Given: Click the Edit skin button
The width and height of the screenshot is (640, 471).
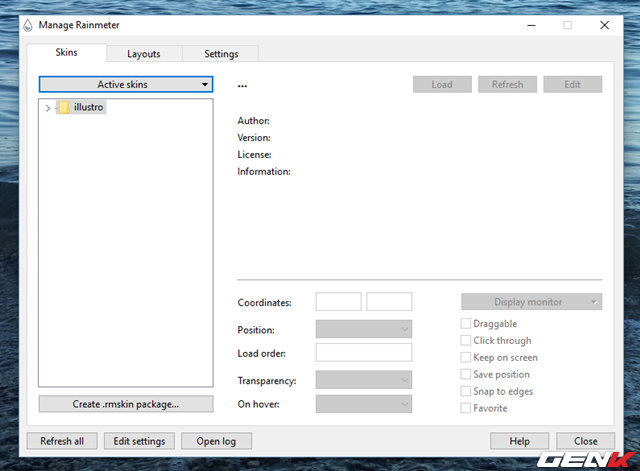Looking at the screenshot, I should click(572, 84).
